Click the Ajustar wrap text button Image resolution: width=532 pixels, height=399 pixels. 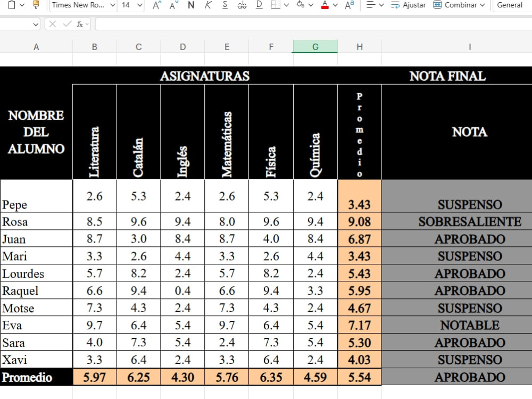click(x=409, y=5)
